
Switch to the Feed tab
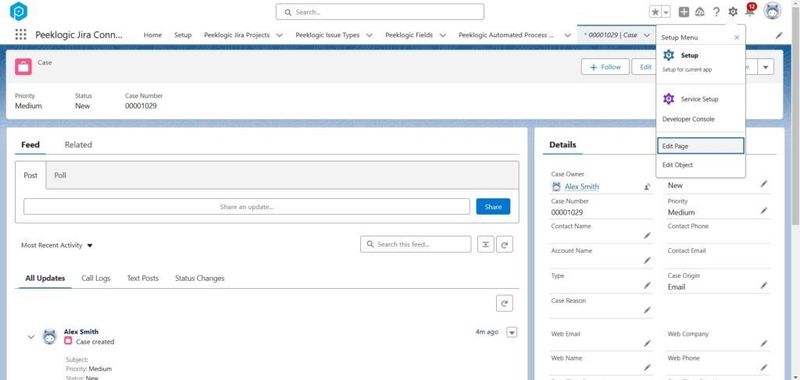click(x=30, y=145)
